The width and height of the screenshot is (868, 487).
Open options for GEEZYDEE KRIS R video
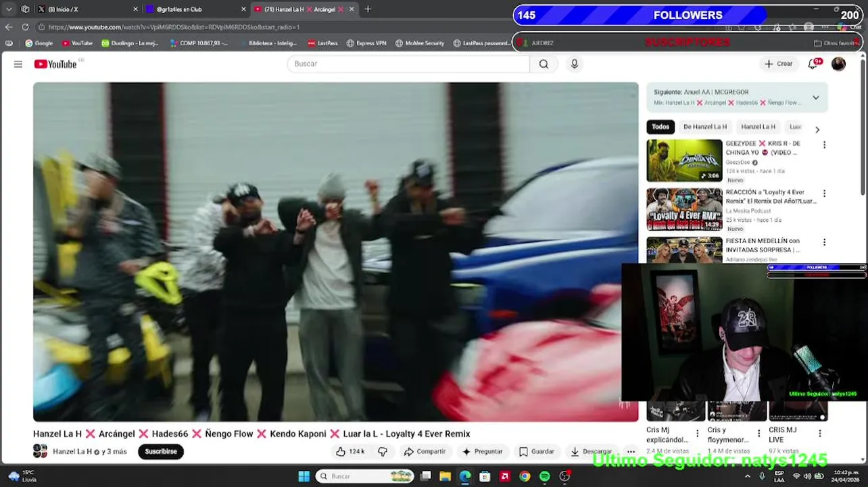click(824, 145)
